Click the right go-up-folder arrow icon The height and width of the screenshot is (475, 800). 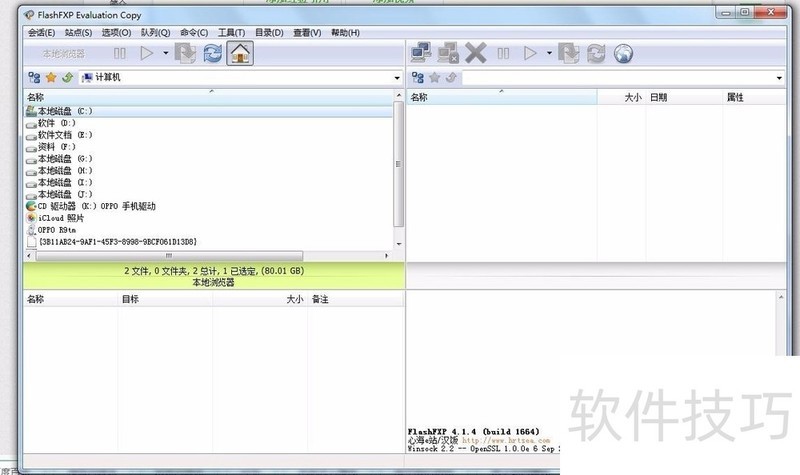[x=452, y=78]
